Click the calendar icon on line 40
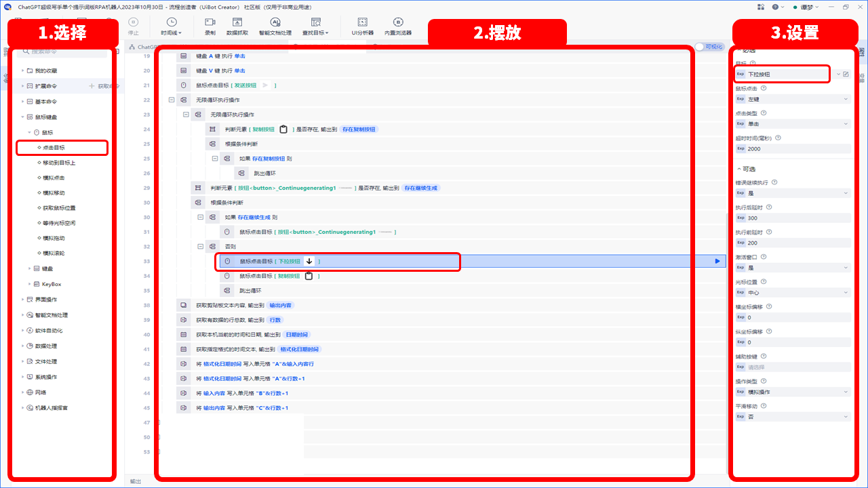This screenshot has height=488, width=868. 183,335
